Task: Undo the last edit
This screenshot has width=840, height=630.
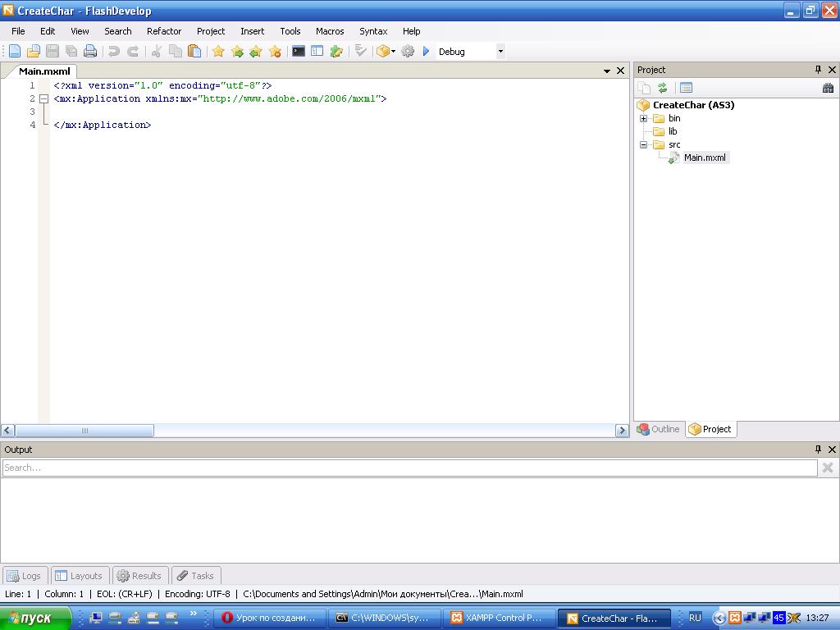Action: tap(113, 52)
